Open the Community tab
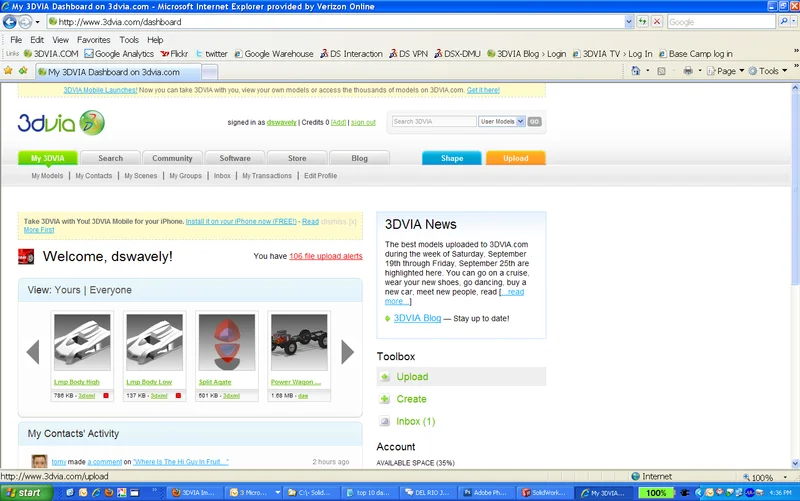The image size is (800, 501). pos(172,158)
